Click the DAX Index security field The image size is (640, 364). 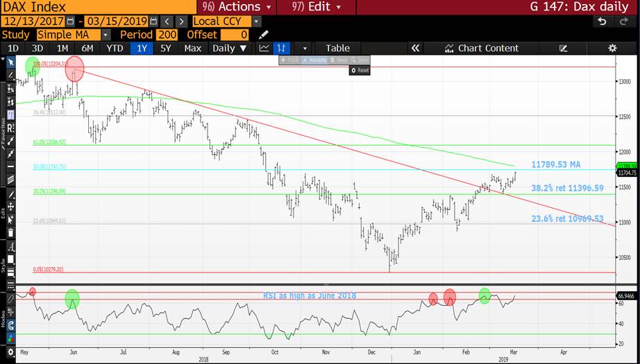pos(98,7)
